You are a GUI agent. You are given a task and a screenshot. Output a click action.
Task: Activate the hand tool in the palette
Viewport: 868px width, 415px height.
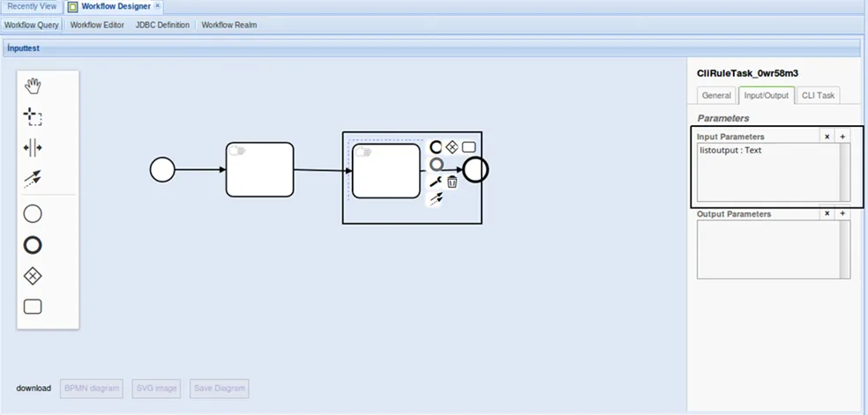33,86
